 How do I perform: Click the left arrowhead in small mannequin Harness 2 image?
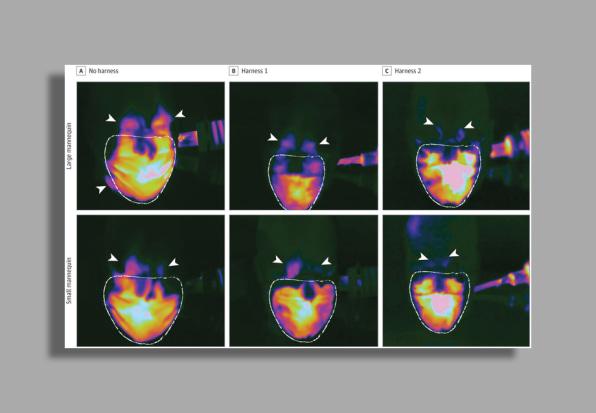(423, 257)
